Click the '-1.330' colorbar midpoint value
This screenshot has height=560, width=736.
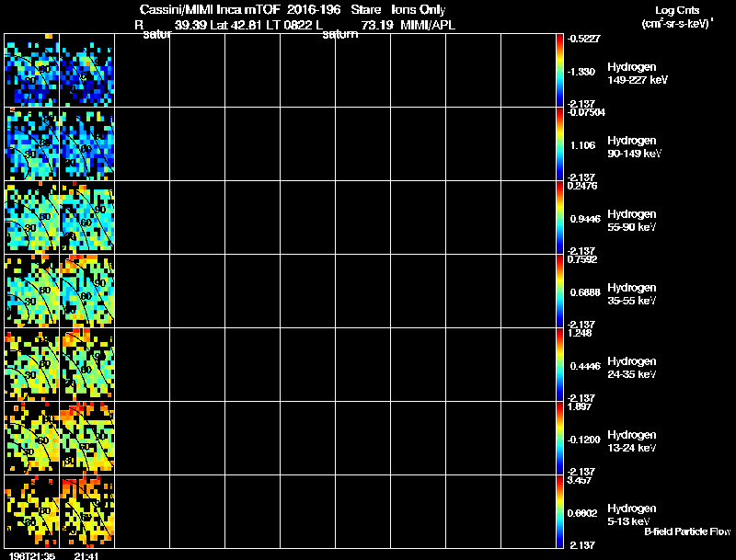pyautogui.click(x=581, y=72)
